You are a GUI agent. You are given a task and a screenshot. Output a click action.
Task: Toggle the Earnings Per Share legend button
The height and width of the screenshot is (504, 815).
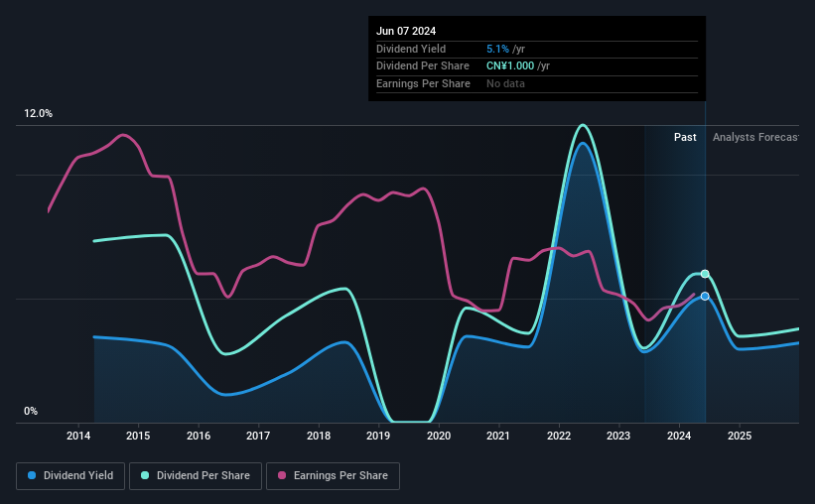[x=333, y=476]
